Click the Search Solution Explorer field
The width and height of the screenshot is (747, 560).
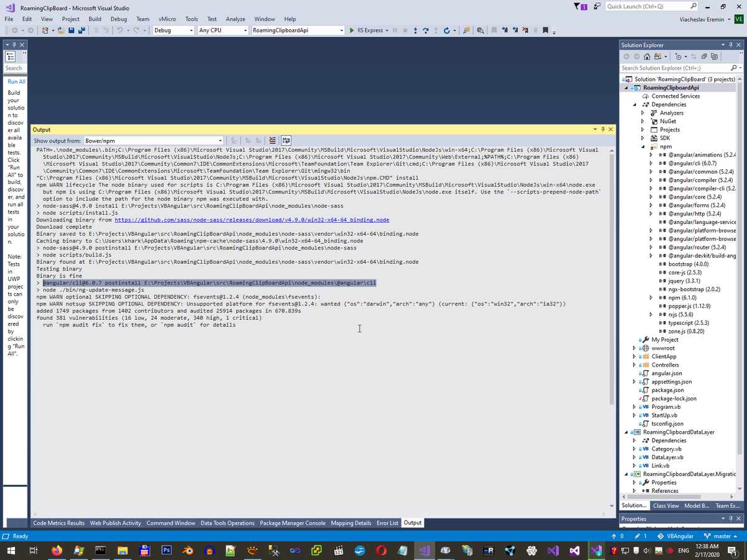coord(674,68)
